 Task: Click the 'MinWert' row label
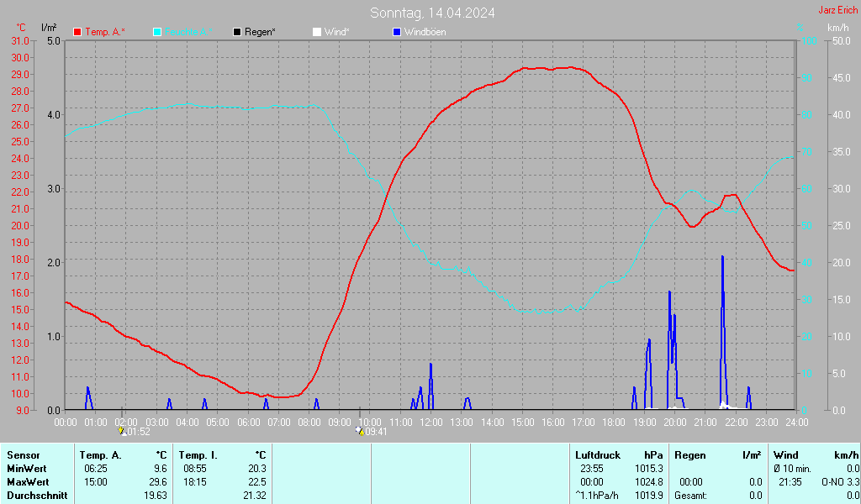pos(26,469)
